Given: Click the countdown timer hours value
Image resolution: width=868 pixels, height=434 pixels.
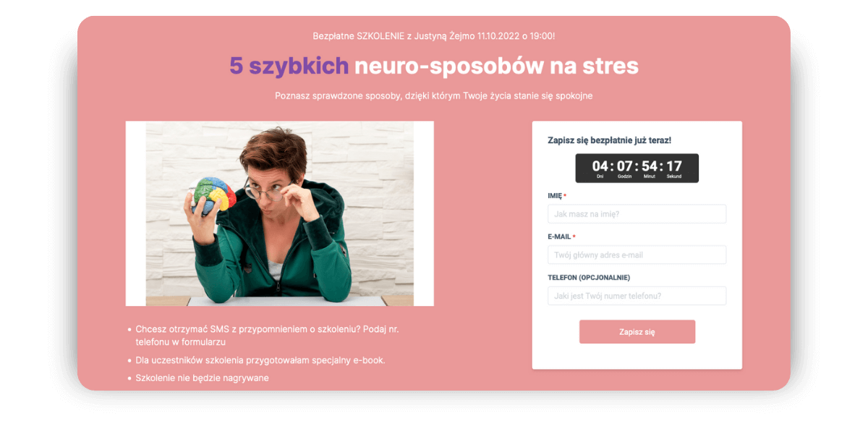Looking at the screenshot, I should [x=624, y=166].
